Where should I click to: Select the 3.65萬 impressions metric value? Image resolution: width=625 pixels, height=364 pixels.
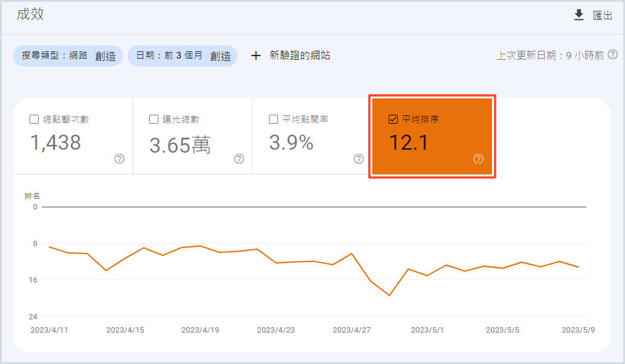(x=180, y=144)
